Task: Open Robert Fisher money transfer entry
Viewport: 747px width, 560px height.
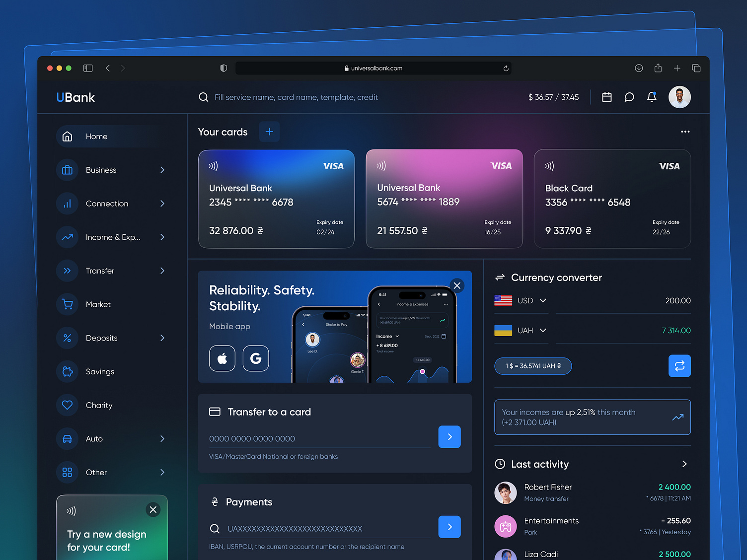Action: coord(593,492)
